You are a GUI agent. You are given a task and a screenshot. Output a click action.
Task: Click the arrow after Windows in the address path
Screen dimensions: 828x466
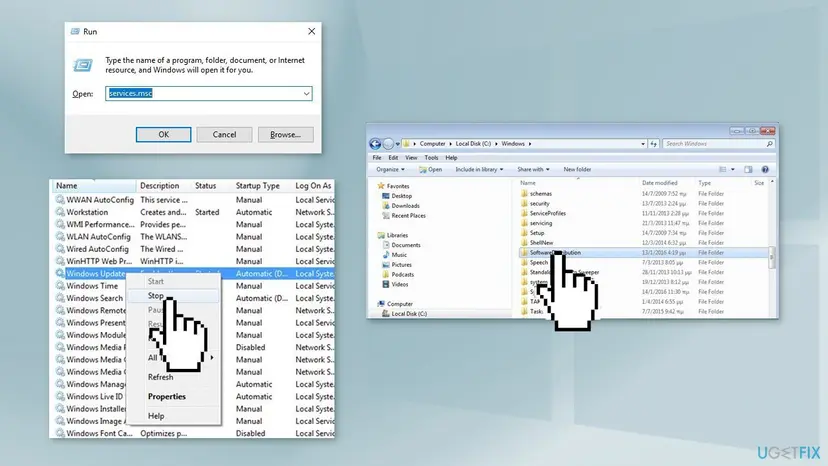(530, 144)
